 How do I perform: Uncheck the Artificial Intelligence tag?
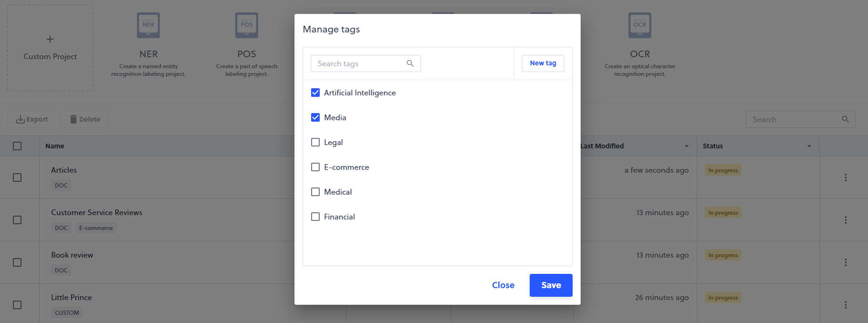click(x=315, y=93)
